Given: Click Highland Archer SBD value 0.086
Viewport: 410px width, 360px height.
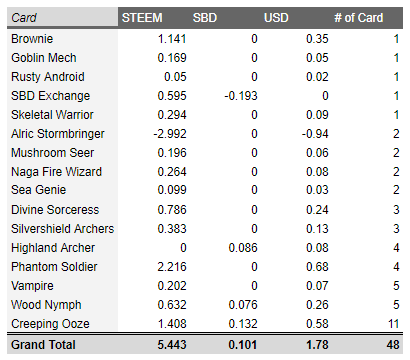Looking at the screenshot, I should point(243,248).
